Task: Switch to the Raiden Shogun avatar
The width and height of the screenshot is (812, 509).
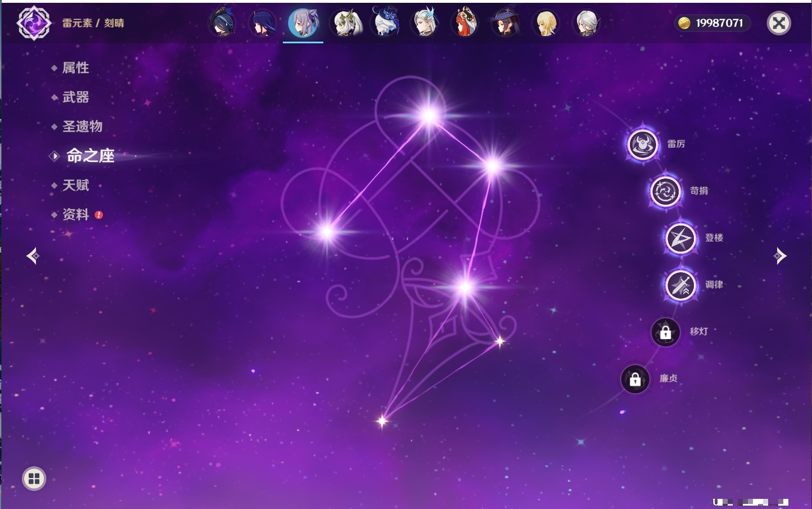Action: [263, 23]
